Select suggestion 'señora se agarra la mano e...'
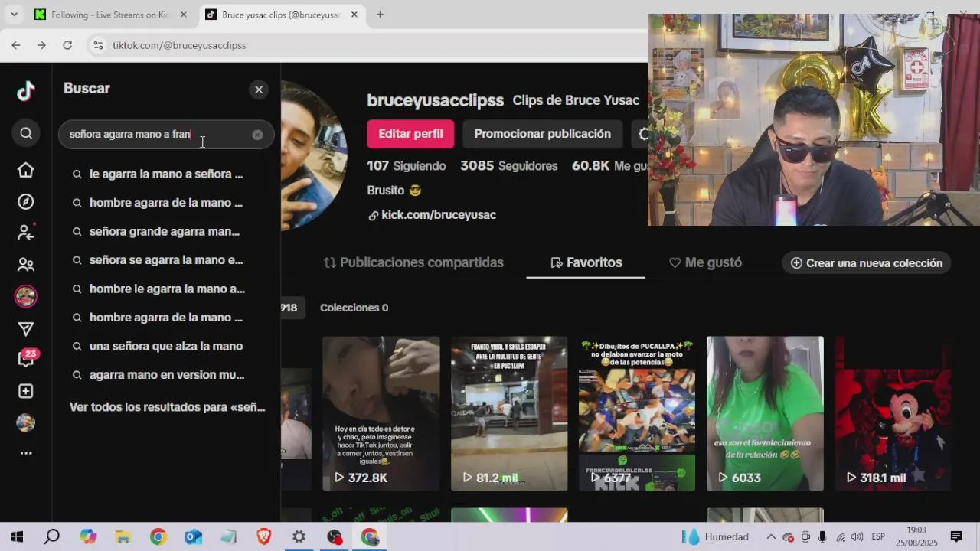 coord(166,260)
